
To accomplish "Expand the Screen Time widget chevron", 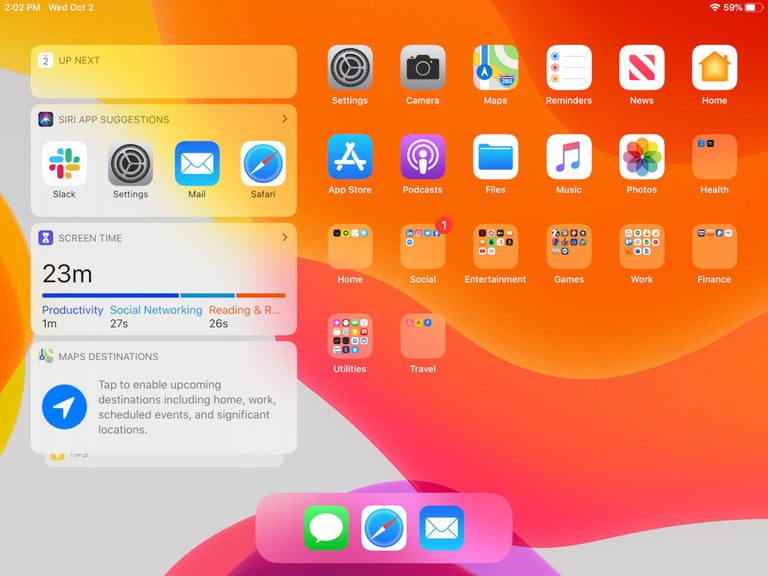I will (x=285, y=238).
